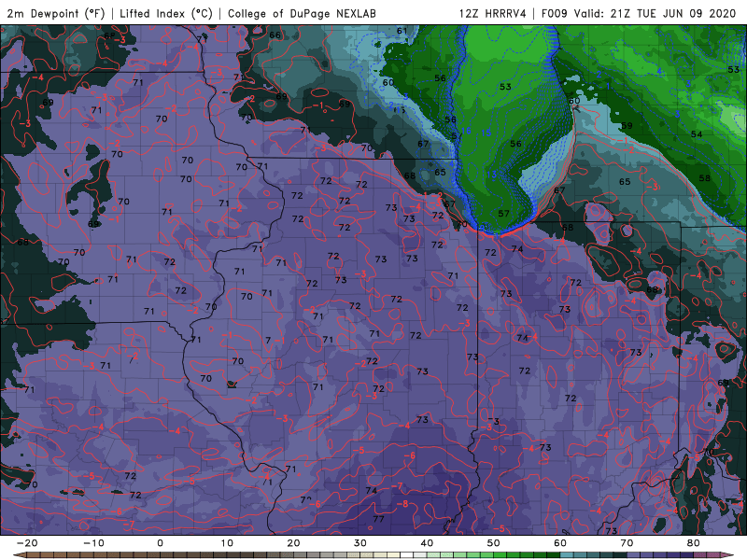
Task: Click the 'F009 Valid: 21Z TUE JUN 09 2020' text
Action: pos(639,13)
